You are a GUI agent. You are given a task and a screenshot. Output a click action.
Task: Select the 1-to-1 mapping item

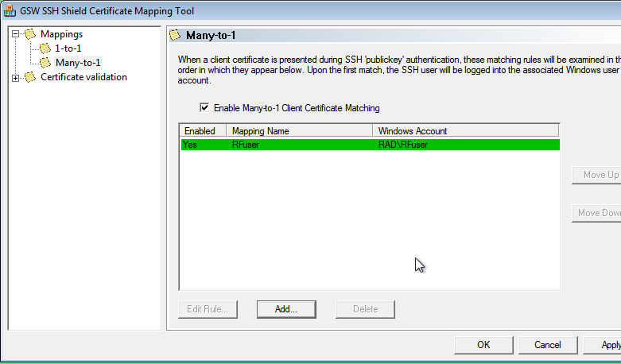(68, 48)
